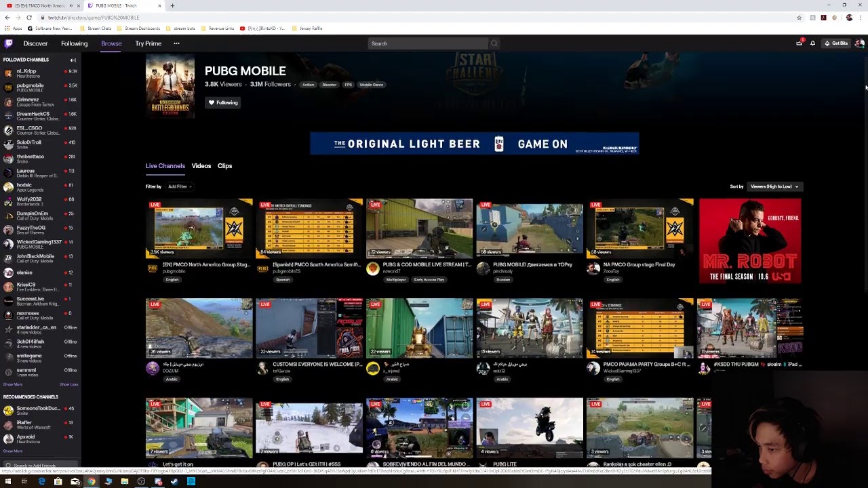Open the Twitch more options ellipsis menu
Viewport: 868px width, 488px height.
176,43
